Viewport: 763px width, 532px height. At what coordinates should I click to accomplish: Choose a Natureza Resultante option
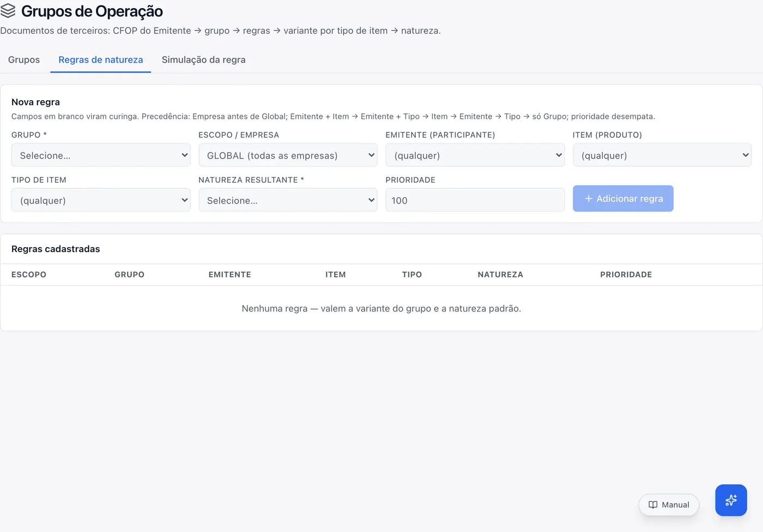pyautogui.click(x=288, y=200)
